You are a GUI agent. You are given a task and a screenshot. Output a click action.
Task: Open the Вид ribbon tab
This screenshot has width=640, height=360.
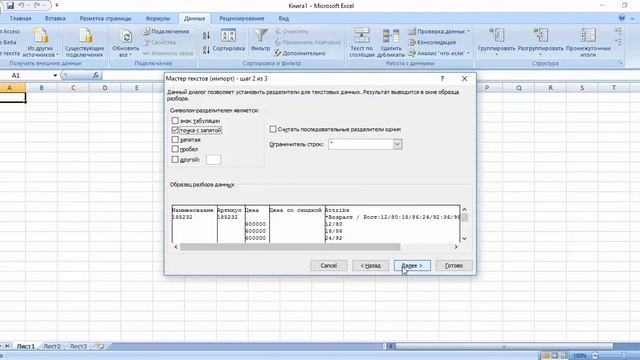tap(284, 18)
